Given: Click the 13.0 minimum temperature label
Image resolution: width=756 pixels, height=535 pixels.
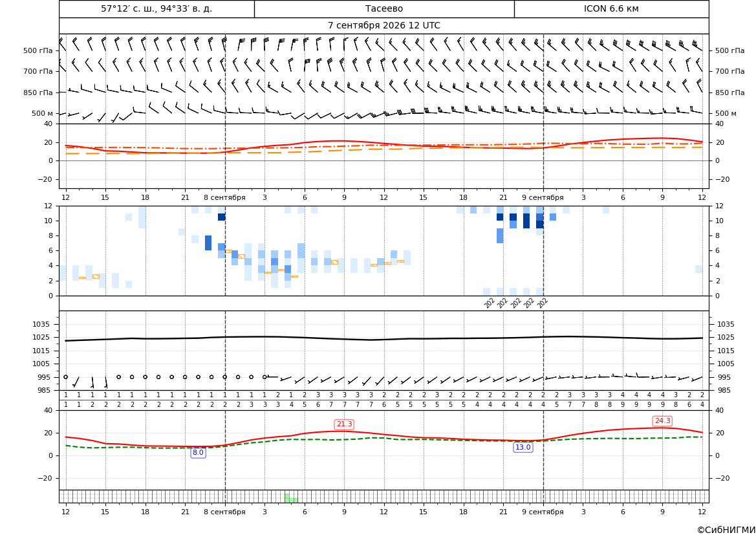Looking at the screenshot, I should tap(523, 447).
